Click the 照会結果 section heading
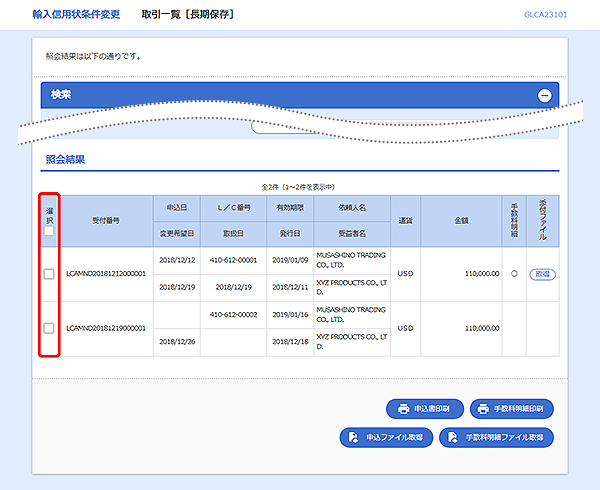 coord(65,160)
